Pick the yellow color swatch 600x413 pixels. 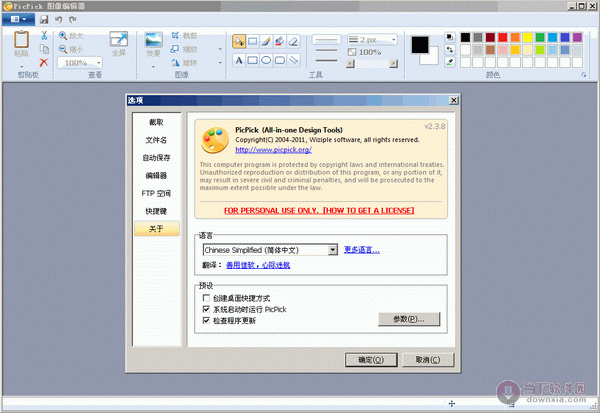[527, 37]
